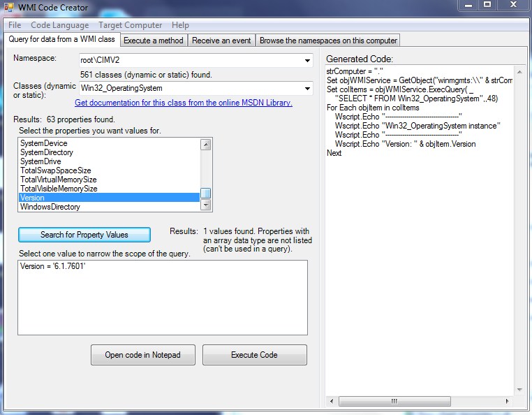This screenshot has height=415, width=532.
Task: Close the WMI Code Creator window
Action: tap(513, 5)
